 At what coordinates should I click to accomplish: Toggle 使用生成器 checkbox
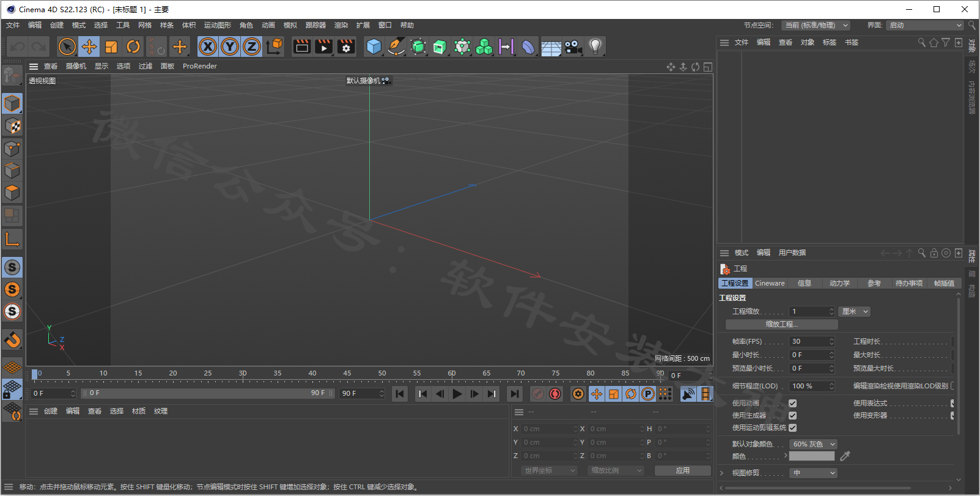[x=792, y=415]
